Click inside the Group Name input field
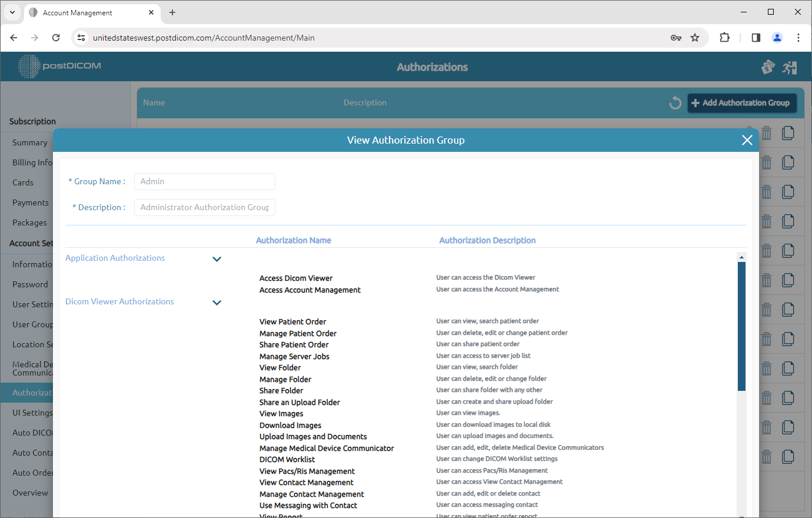Screen dimensions: 812x518 tap(204, 181)
